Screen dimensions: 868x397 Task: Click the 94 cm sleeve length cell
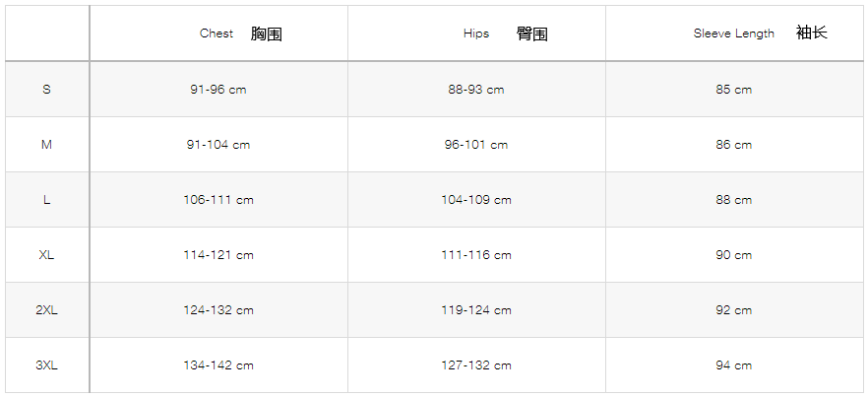pos(734,365)
